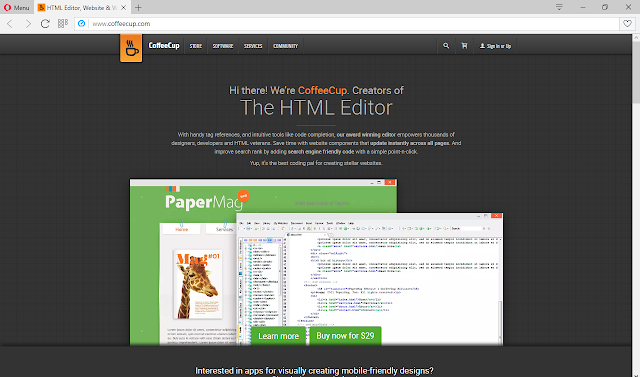The width and height of the screenshot is (640, 377).
Task: Open the STORE menu
Action: point(196,46)
